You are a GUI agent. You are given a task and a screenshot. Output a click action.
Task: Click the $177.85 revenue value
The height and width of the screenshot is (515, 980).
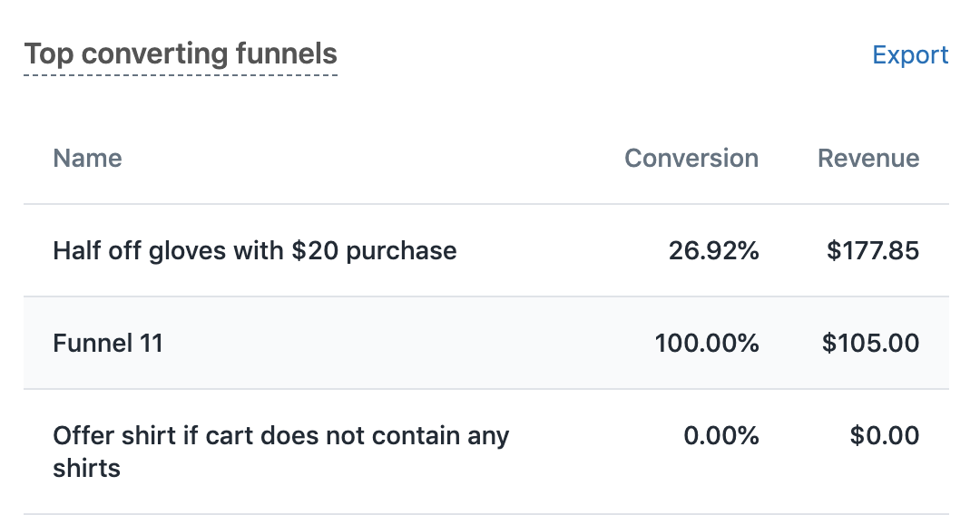872,250
